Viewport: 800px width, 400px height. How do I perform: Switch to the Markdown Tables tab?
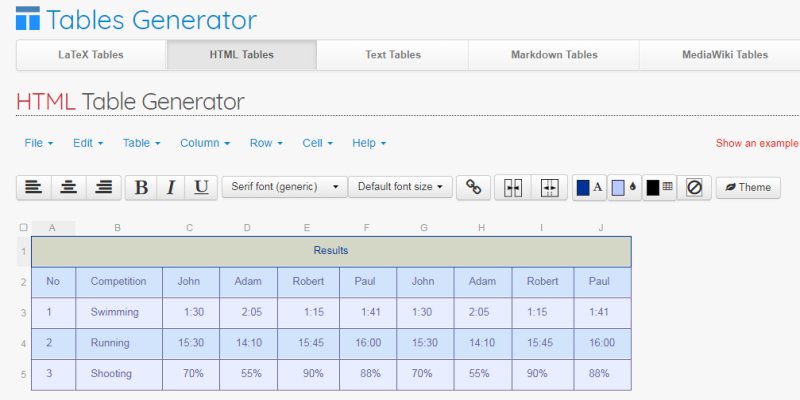pyautogui.click(x=554, y=55)
